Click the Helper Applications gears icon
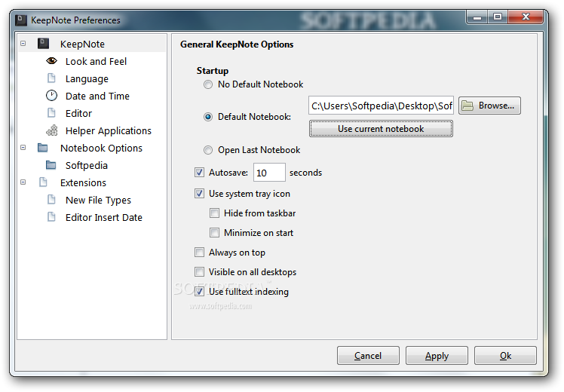 pos(51,130)
